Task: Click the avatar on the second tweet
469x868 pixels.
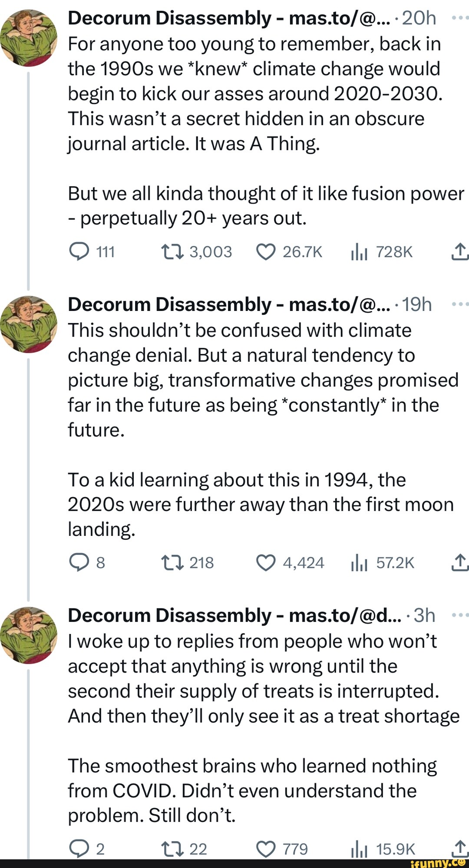Action: pos(29,324)
